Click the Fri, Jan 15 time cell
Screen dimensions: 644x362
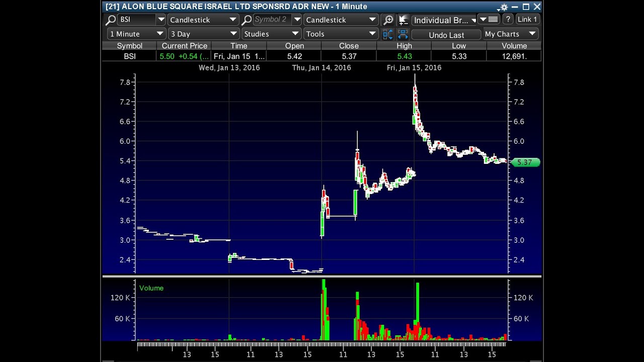point(239,56)
